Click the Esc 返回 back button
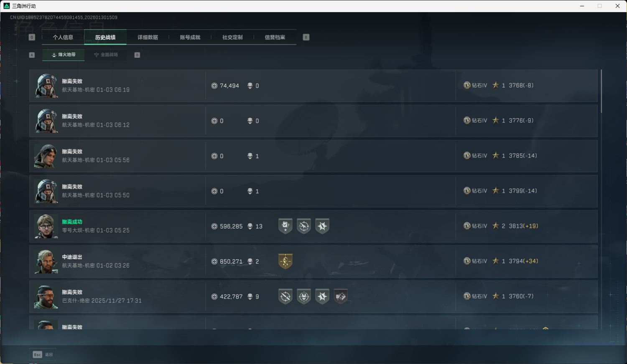Image resolution: width=627 pixels, height=364 pixels. pyautogui.click(x=43, y=354)
